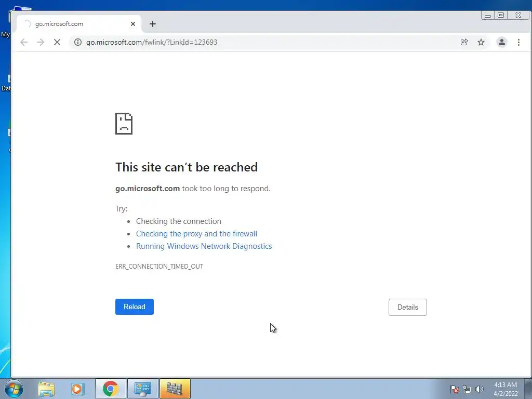
Task: Select the go.microsoft.com tab
Action: [79, 24]
